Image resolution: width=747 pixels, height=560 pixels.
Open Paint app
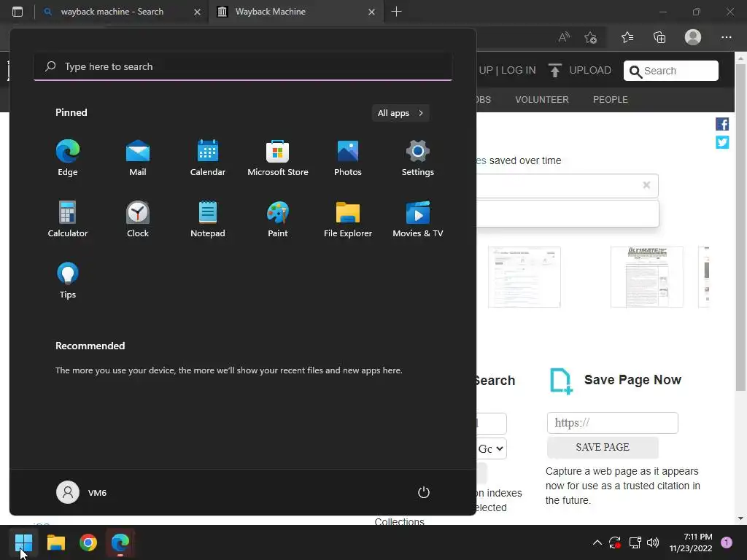pyautogui.click(x=278, y=219)
